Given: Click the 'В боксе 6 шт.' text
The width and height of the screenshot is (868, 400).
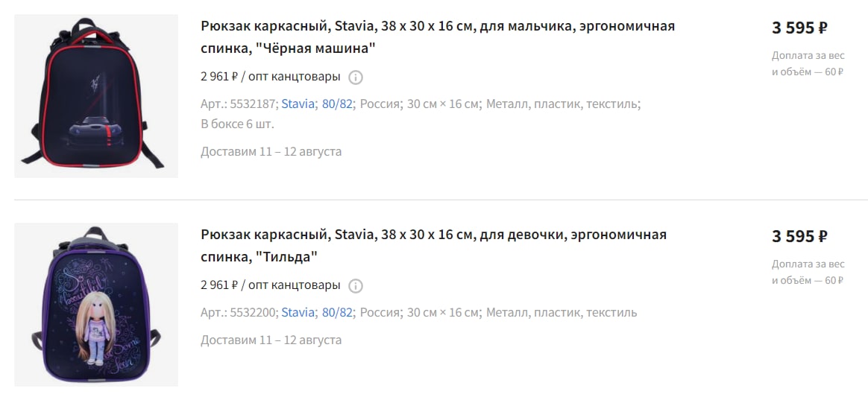Looking at the screenshot, I should point(237,124).
